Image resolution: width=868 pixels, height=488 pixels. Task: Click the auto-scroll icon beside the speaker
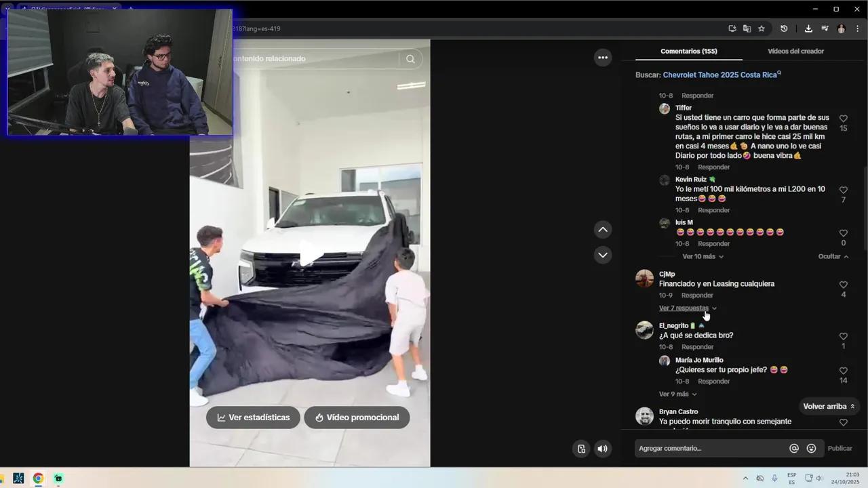[x=581, y=448]
